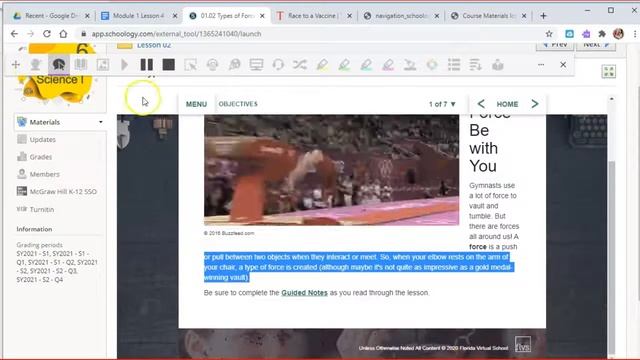Open the Guided Notes link
Screen dimensions: 640x360
[x=304, y=293]
